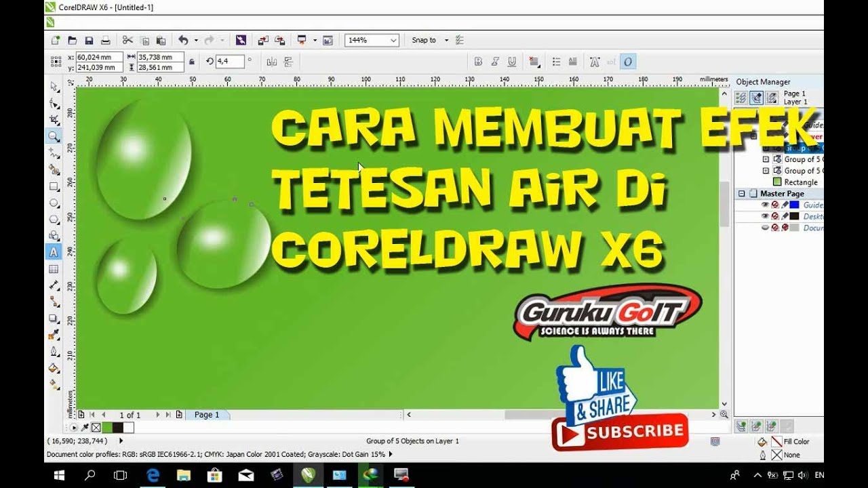Select the Outline Pen tool
This screenshot has height=488, width=868.
tap(54, 352)
